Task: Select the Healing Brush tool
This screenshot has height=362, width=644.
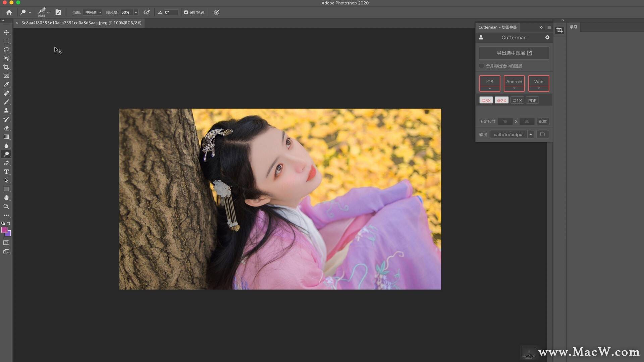Action: [6, 94]
